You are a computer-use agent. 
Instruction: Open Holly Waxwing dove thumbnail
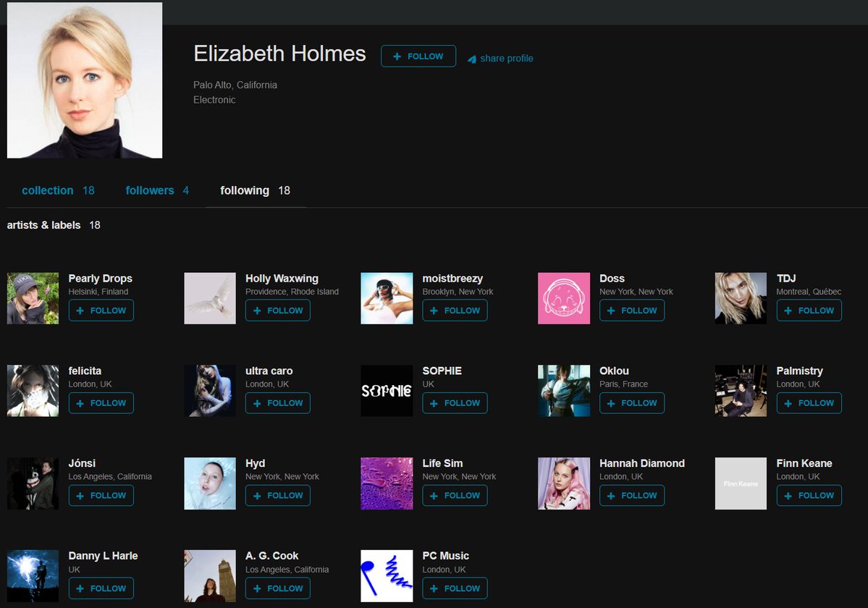point(210,298)
